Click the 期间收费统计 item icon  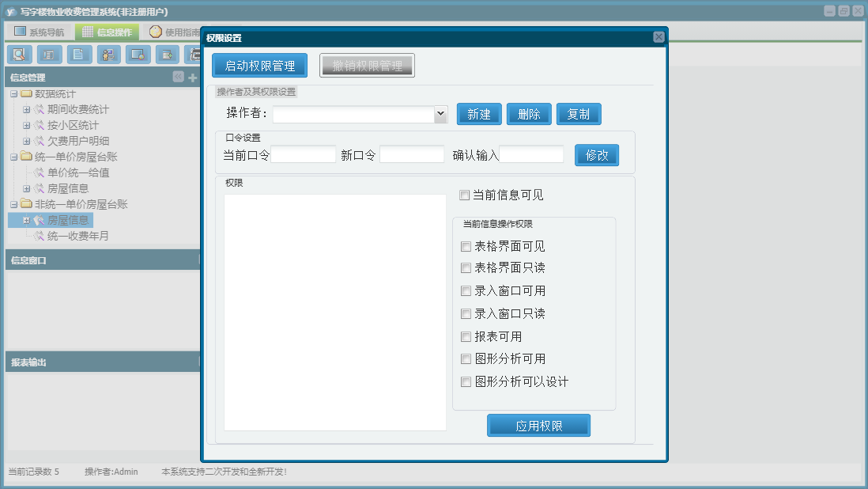tap(40, 110)
